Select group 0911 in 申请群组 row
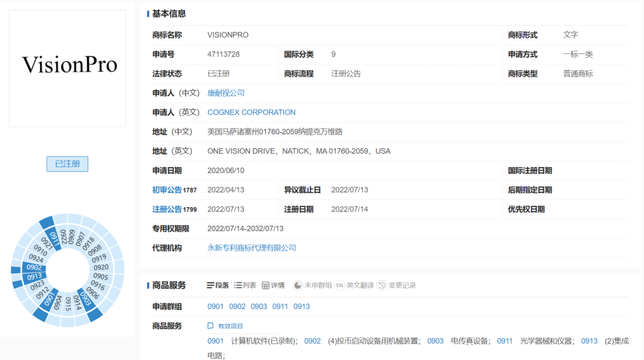644x360 pixels. pos(280,306)
